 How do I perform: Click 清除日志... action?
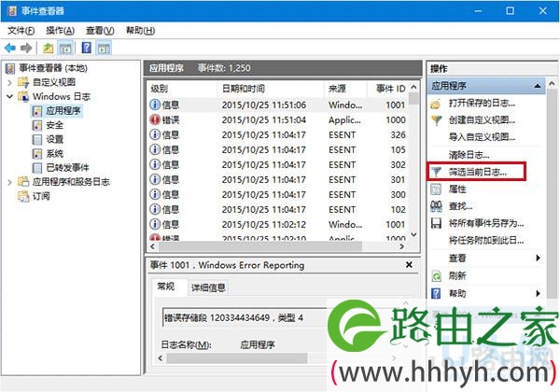tap(469, 155)
